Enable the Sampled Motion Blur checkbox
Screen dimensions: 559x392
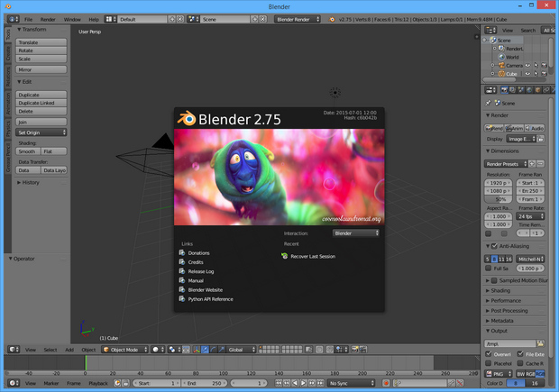(x=494, y=280)
